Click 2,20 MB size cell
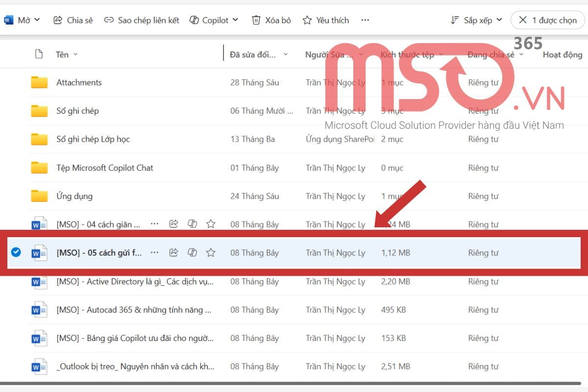Image resolution: width=588 pixels, height=392 pixels. point(395,281)
